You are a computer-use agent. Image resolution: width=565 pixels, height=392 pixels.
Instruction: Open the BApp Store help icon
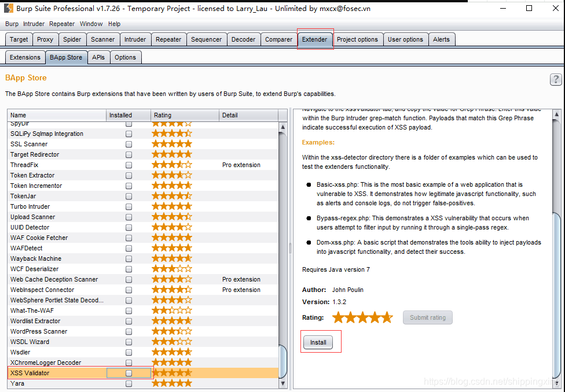(556, 79)
